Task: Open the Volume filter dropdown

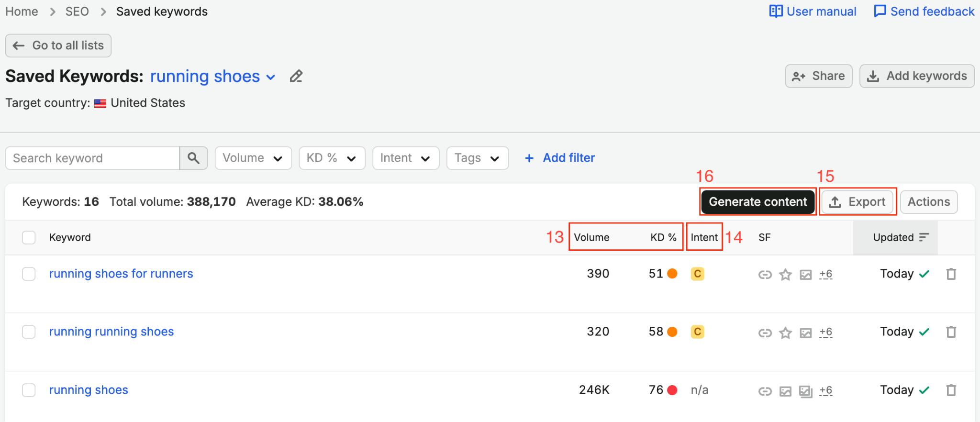Action: [x=253, y=158]
